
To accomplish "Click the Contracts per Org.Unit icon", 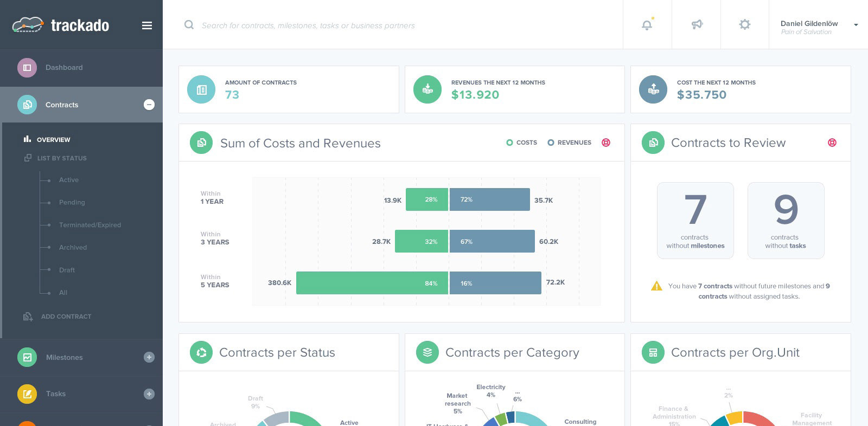I will coord(653,352).
